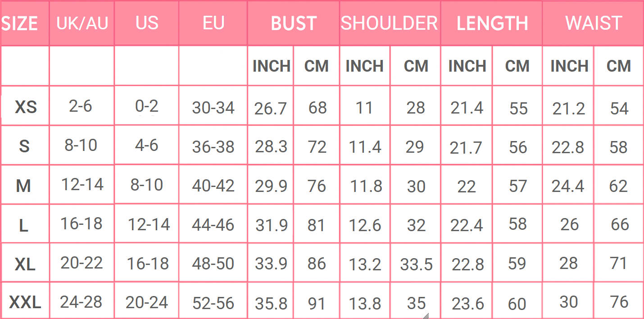This screenshot has width=644, height=319.
Task: Click the US size 4-6 cell
Action: click(x=147, y=146)
